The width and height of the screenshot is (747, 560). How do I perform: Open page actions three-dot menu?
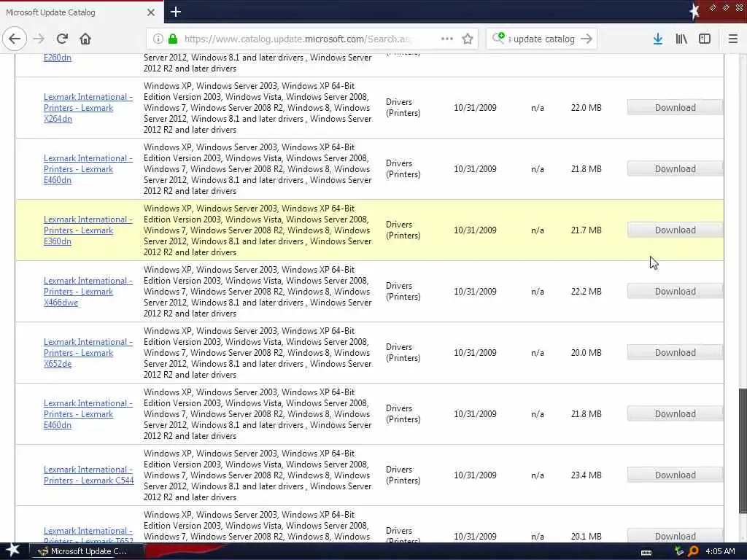447,39
